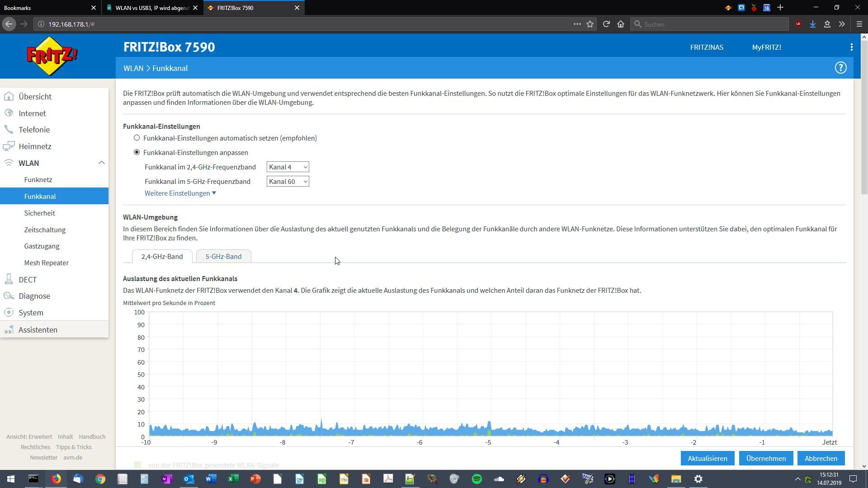Open the FRITZ! logo home link

coord(52,56)
